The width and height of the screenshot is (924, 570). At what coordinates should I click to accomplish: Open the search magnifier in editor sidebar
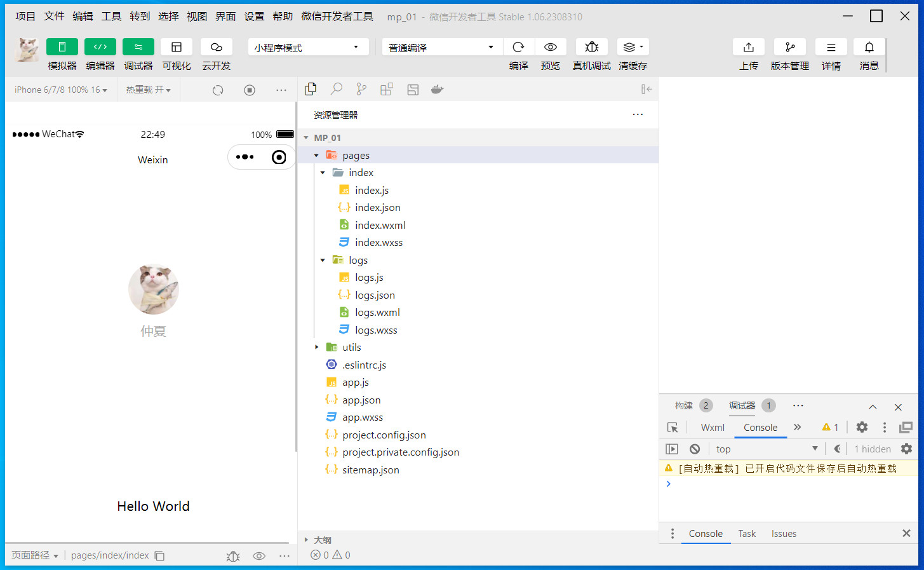[337, 90]
